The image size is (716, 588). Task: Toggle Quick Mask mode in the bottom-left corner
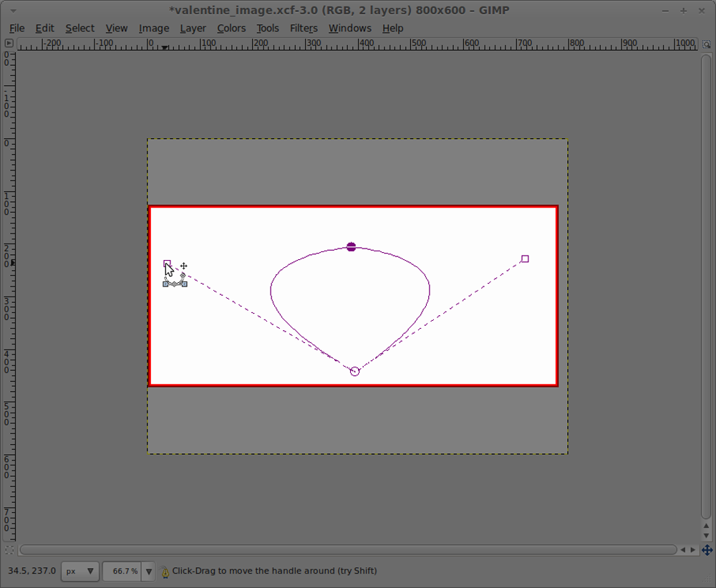pyautogui.click(x=9, y=549)
